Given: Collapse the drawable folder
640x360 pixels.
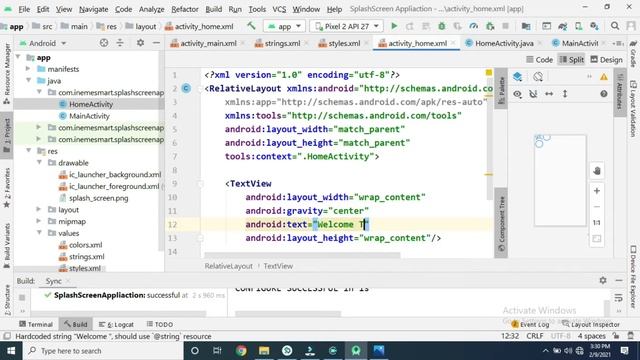Looking at the screenshot, I should (x=39, y=162).
